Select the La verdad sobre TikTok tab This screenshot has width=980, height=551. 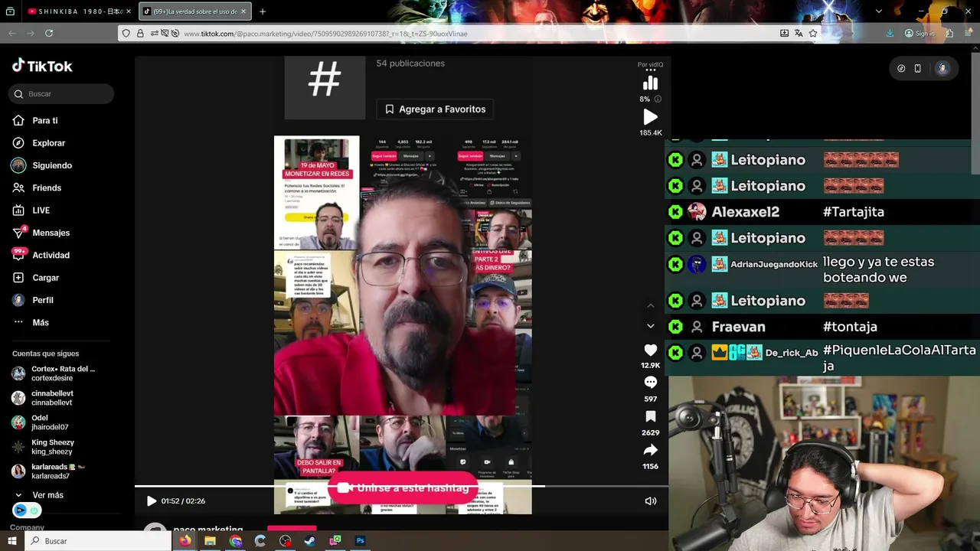194,11
